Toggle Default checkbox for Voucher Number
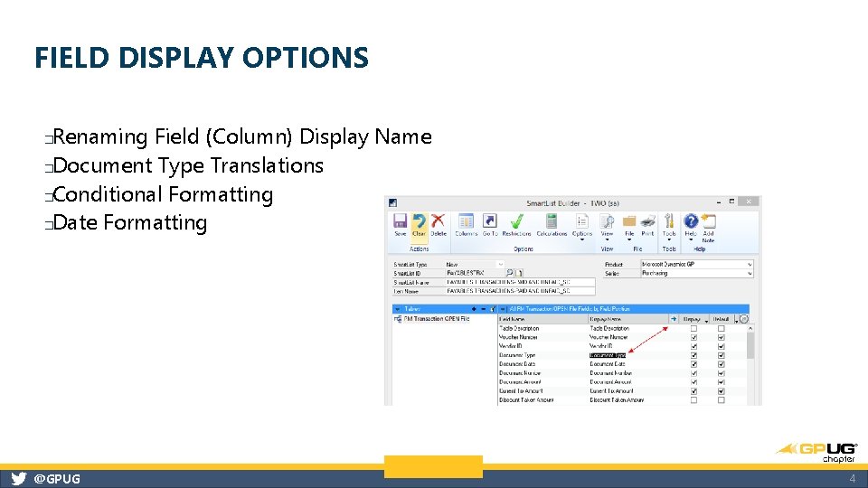 pos(722,337)
